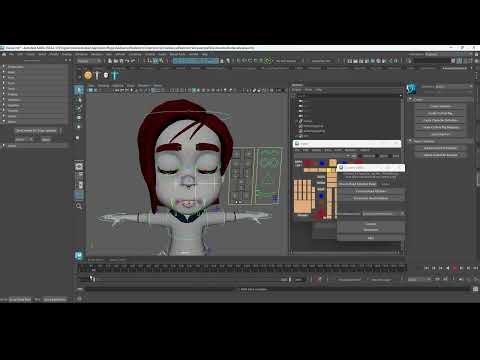This screenshot has height=360, width=480.
Task: Open the File menu in main menu bar
Action: (x=12, y=54)
